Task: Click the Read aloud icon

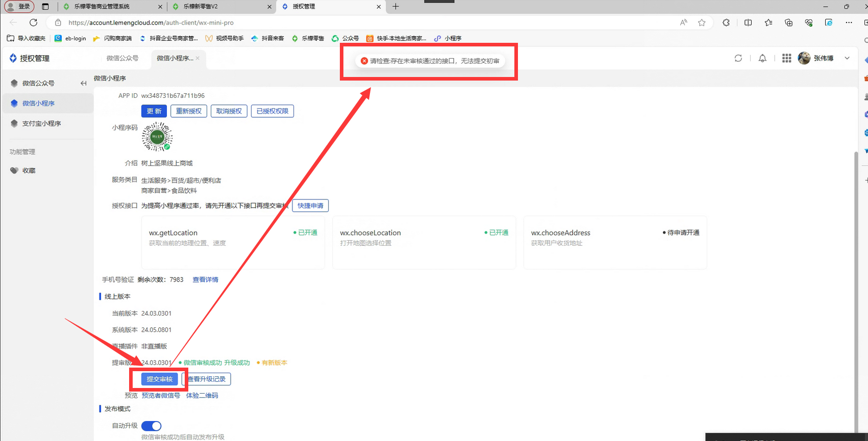Action: click(x=684, y=22)
